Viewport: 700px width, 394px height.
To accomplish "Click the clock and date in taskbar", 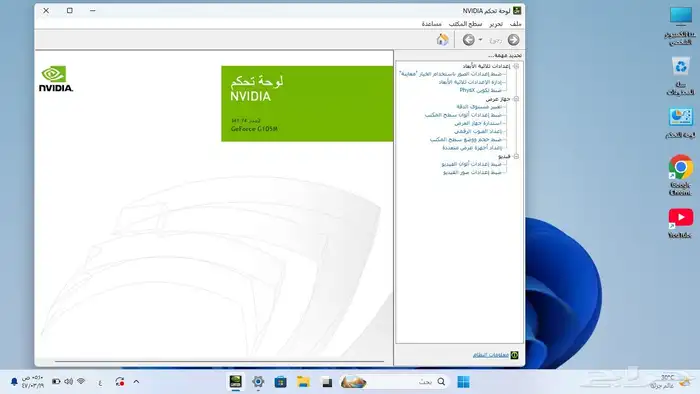I will pyautogui.click(x=33, y=382).
